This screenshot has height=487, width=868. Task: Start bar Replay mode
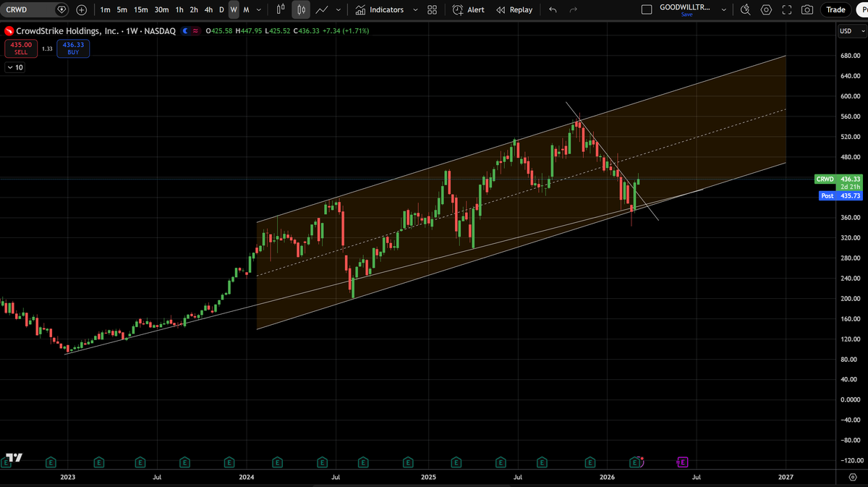tap(514, 9)
